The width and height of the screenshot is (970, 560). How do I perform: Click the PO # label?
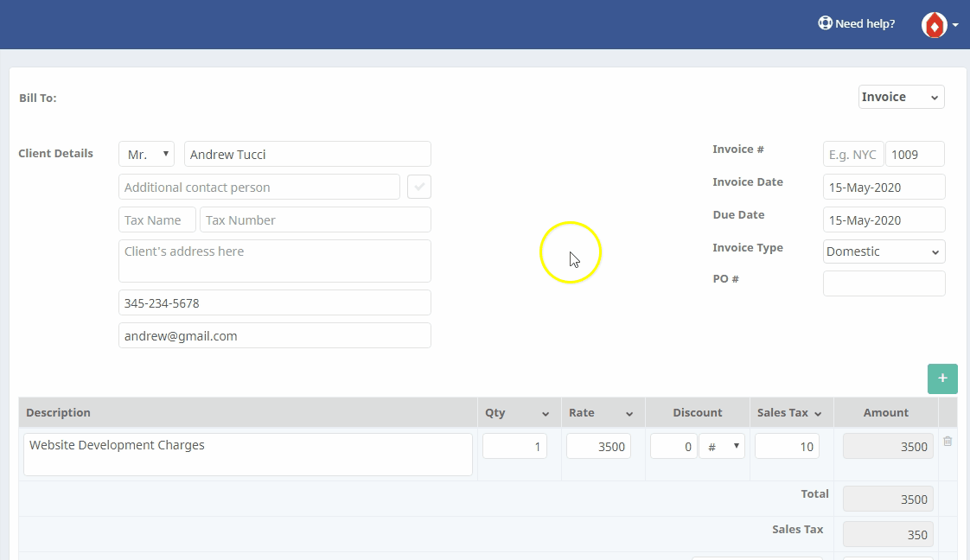725,279
